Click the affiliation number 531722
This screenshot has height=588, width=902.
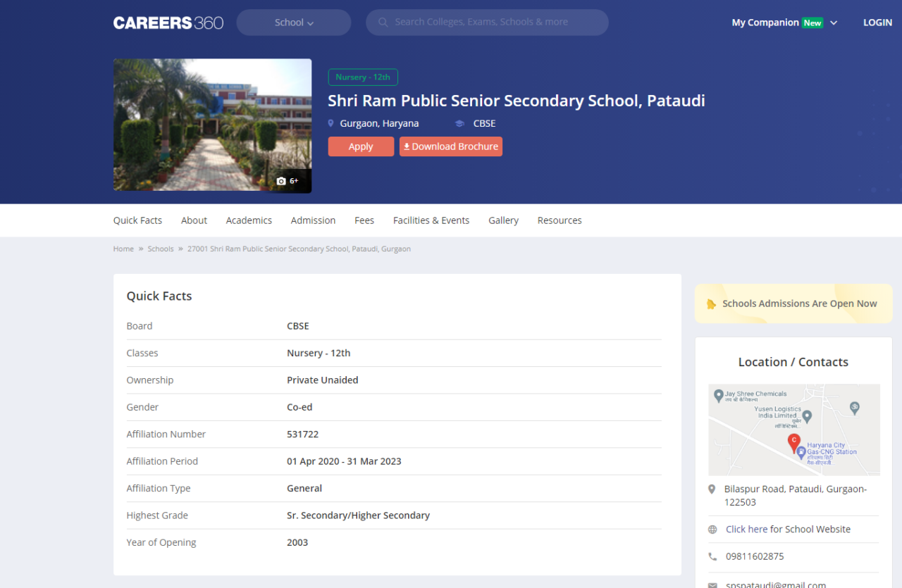(x=303, y=434)
